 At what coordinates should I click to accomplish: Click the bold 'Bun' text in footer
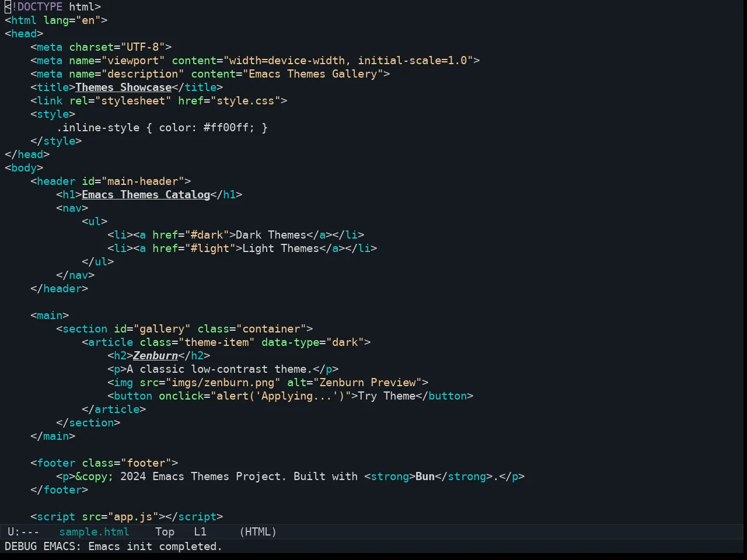pyautogui.click(x=425, y=477)
